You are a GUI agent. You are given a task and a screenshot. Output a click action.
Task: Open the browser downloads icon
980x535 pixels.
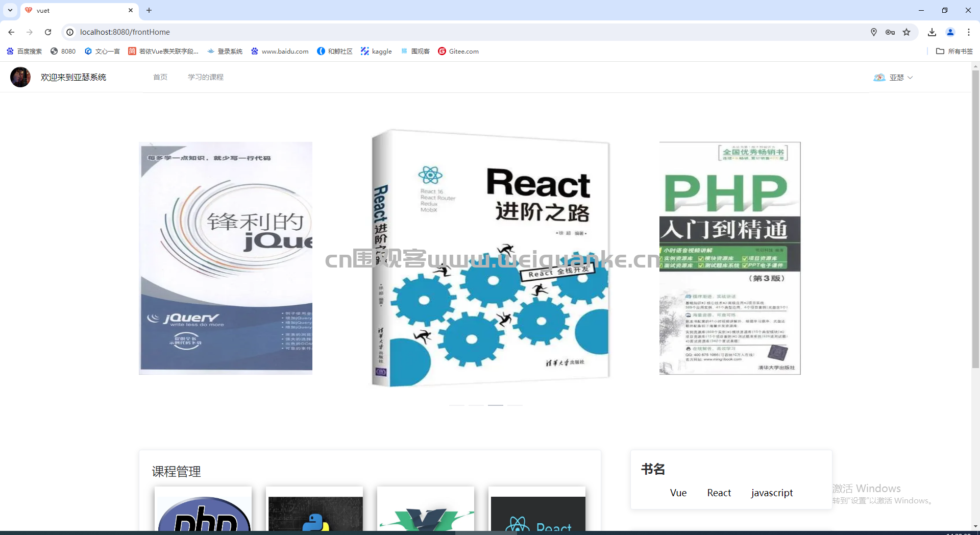click(932, 32)
